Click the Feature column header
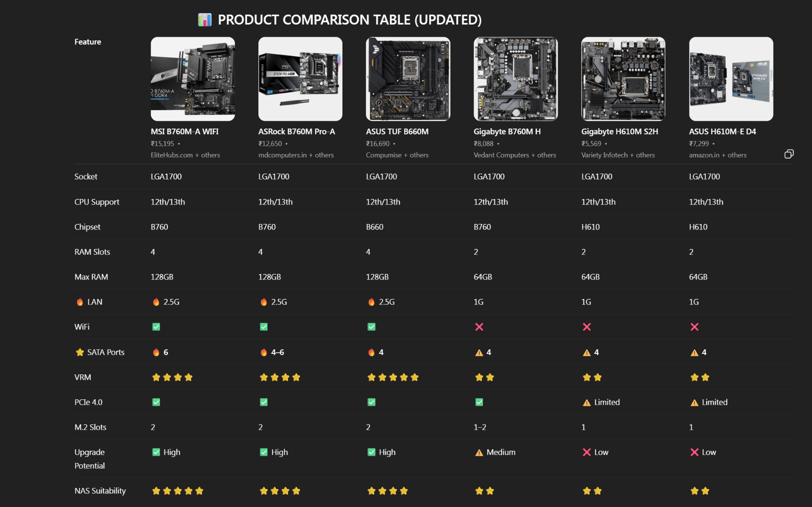 (88, 42)
